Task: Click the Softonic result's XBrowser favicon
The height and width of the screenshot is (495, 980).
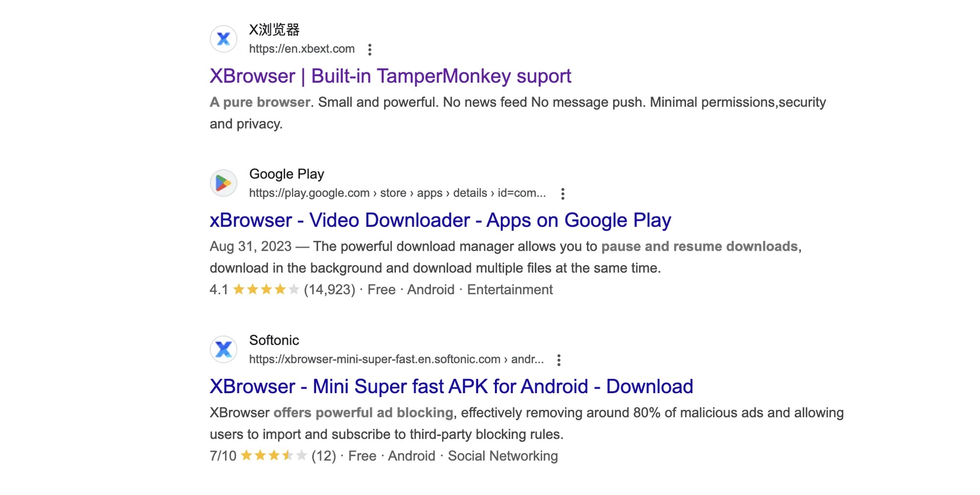Action: [223, 350]
